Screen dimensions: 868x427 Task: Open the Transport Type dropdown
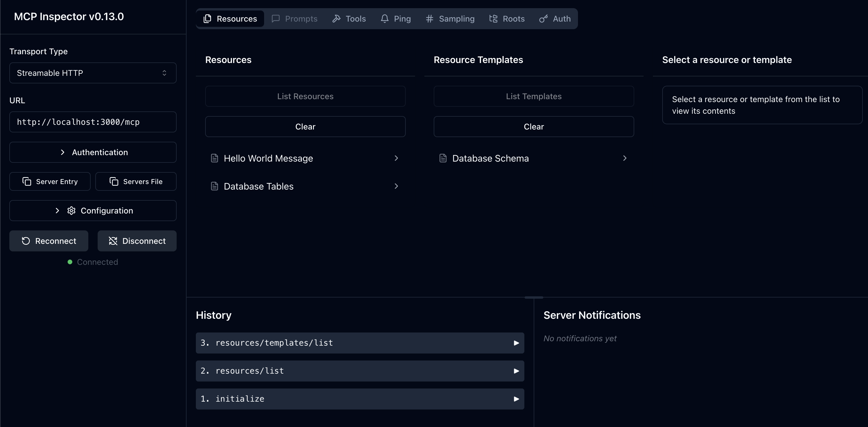[93, 73]
